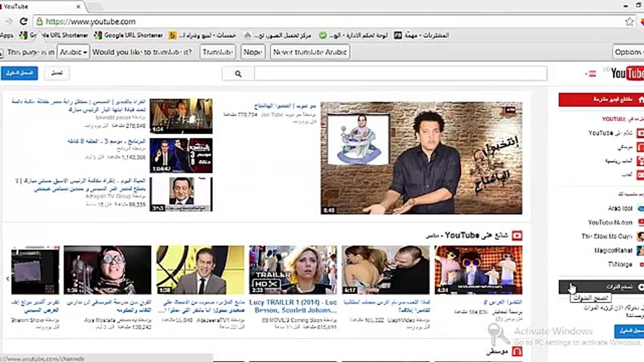Open the red guide menu icon beside the YouTube logo

point(590,74)
